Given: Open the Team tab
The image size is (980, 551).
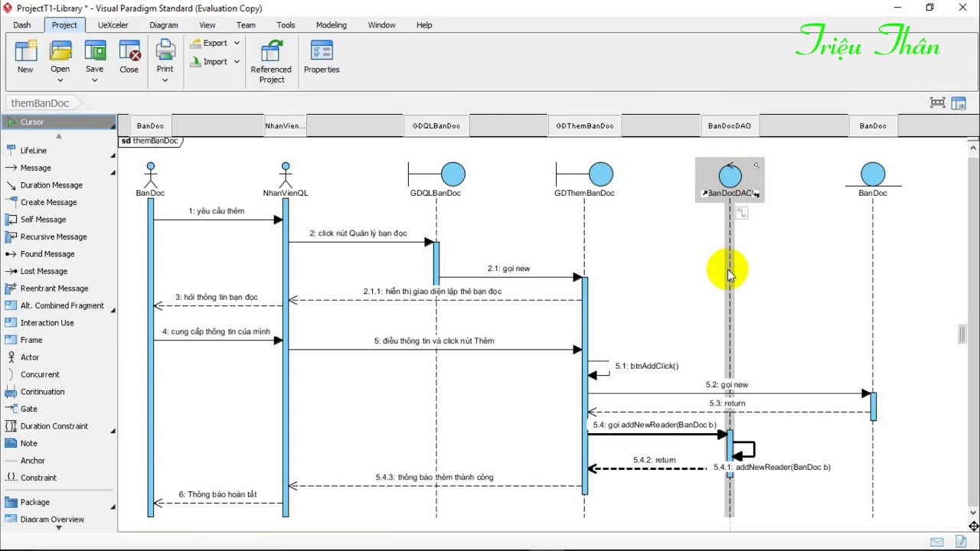Looking at the screenshot, I should pyautogui.click(x=246, y=25).
